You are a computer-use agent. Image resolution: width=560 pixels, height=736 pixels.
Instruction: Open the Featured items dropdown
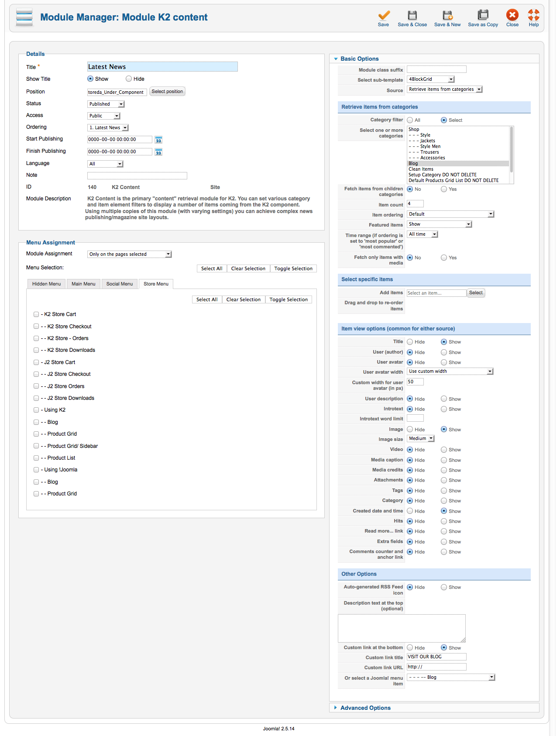pyautogui.click(x=440, y=224)
